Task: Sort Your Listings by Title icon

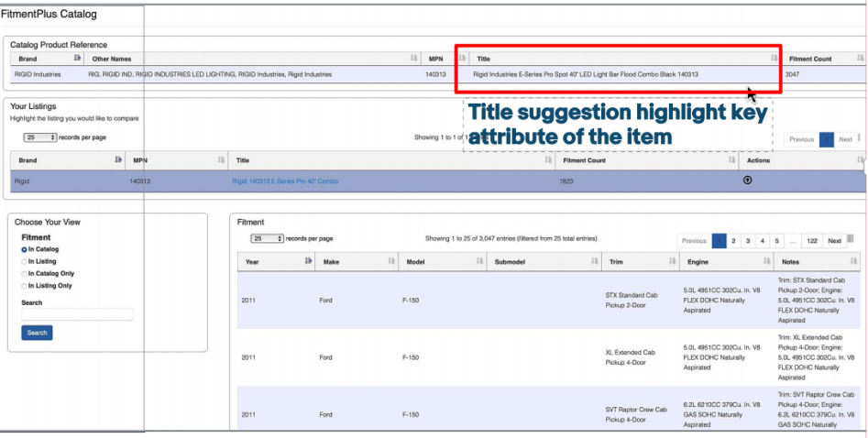Action: click(x=548, y=160)
